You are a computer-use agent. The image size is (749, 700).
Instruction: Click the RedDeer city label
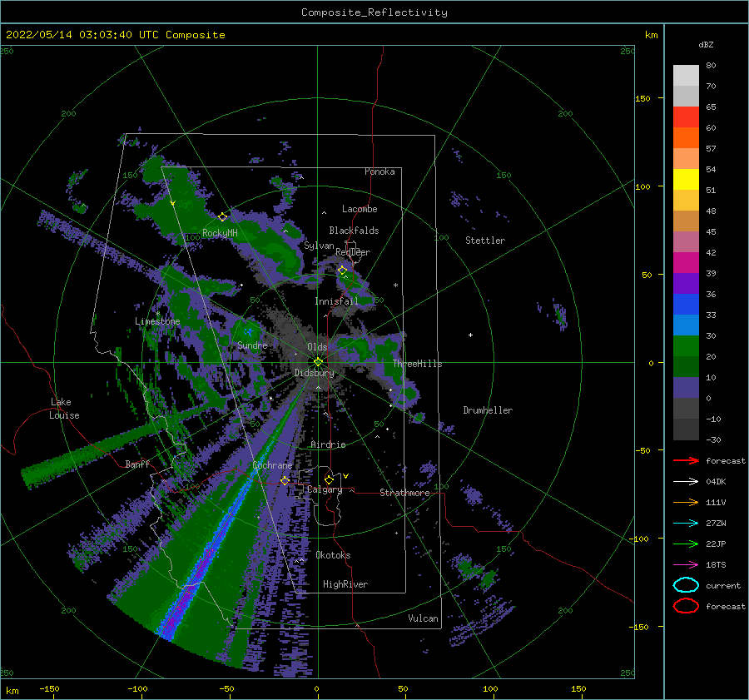[353, 252]
